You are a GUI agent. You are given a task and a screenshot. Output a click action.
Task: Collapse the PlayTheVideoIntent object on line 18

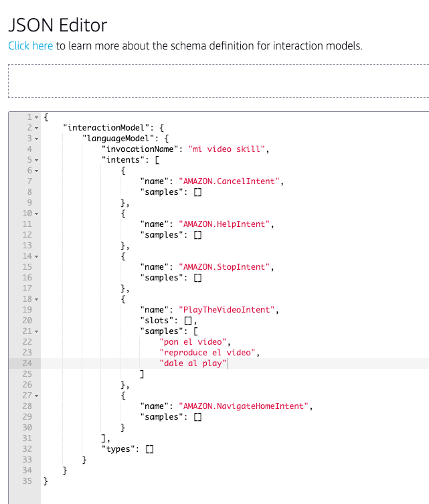coord(36,299)
